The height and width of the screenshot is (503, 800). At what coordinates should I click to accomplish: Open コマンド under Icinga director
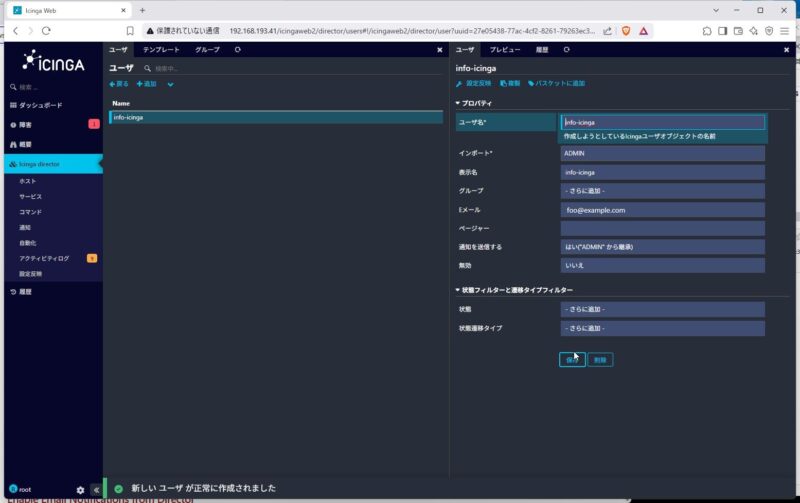click(31, 212)
